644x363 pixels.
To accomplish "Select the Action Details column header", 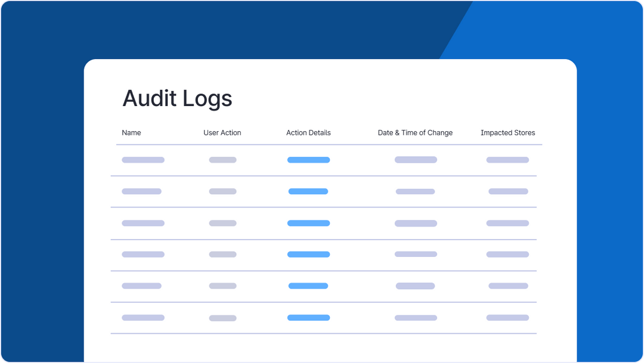I will pyautogui.click(x=308, y=133).
